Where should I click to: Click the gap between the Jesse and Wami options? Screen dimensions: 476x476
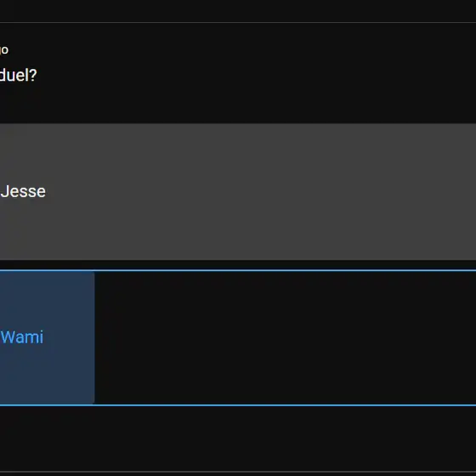(x=238, y=264)
